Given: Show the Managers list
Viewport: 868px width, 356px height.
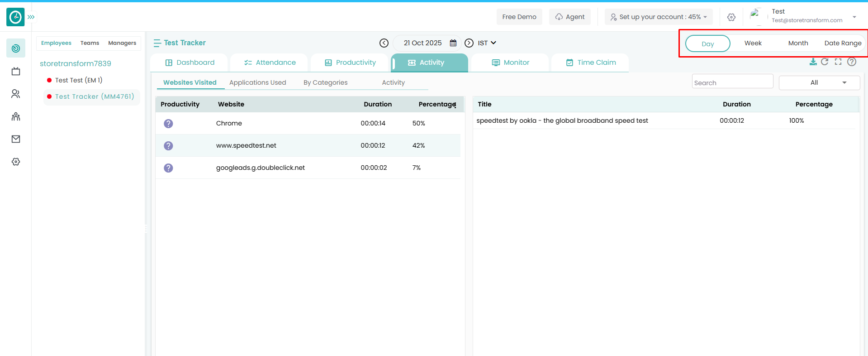Looking at the screenshot, I should click(x=122, y=43).
